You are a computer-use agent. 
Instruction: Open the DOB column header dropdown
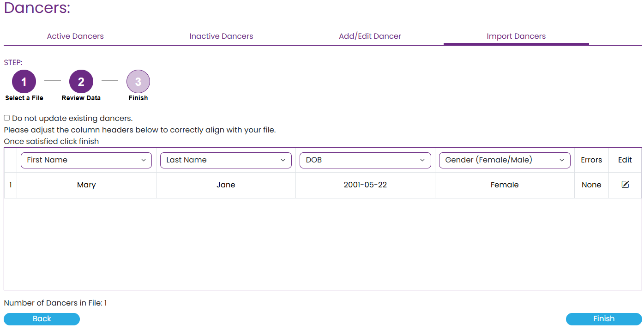(x=365, y=160)
